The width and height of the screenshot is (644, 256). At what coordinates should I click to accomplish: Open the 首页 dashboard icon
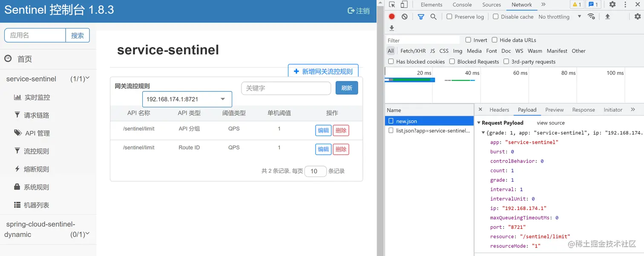pyautogui.click(x=8, y=59)
